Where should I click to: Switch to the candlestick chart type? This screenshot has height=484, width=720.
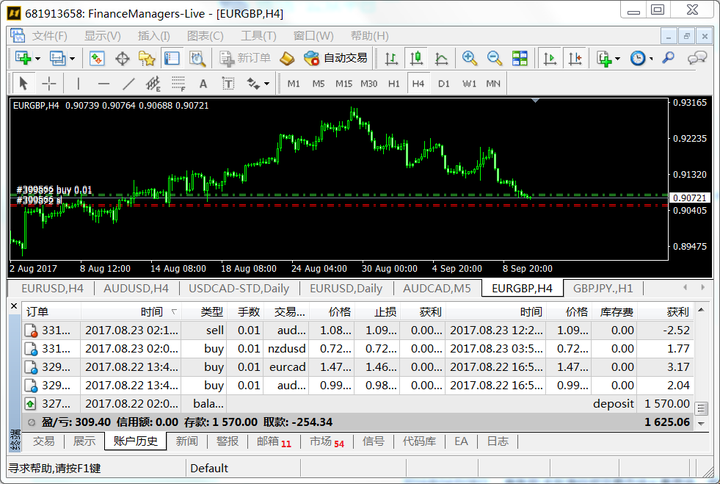pos(416,58)
